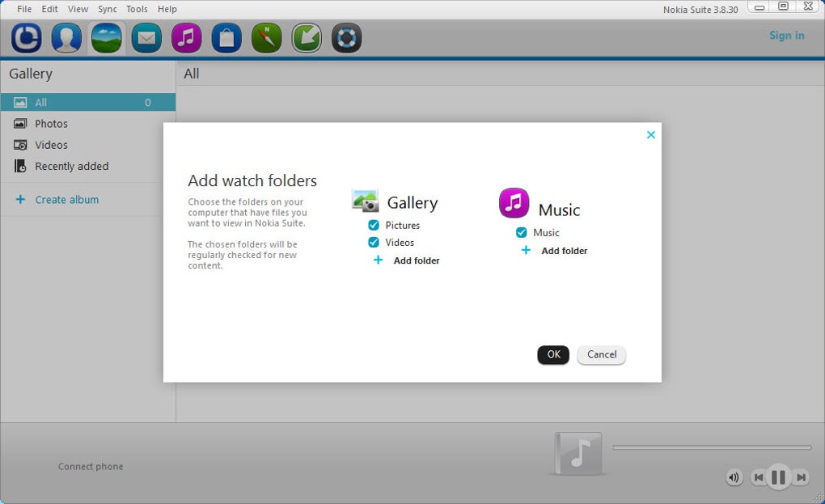The height and width of the screenshot is (504, 825).
Task: Click the volume speaker icon
Action: click(x=734, y=477)
